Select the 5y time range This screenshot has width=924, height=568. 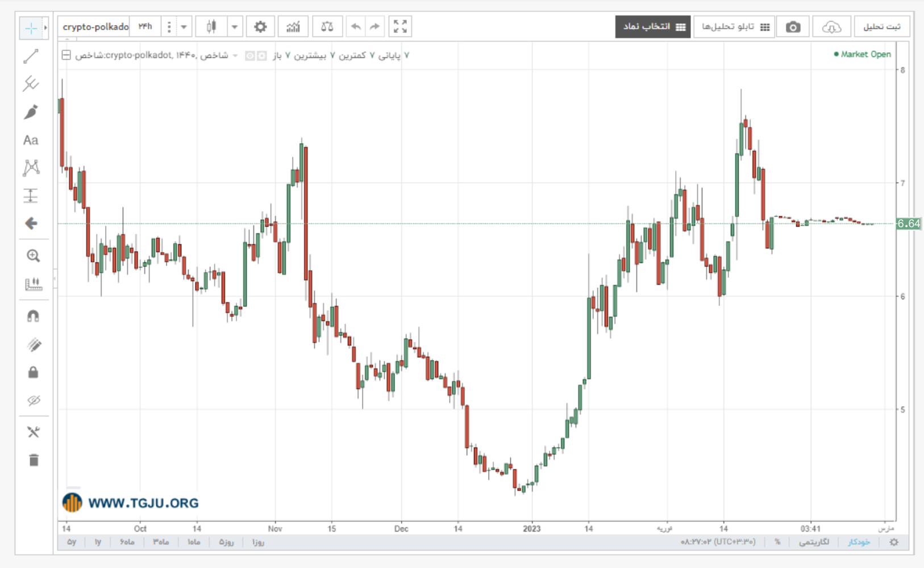click(72, 542)
